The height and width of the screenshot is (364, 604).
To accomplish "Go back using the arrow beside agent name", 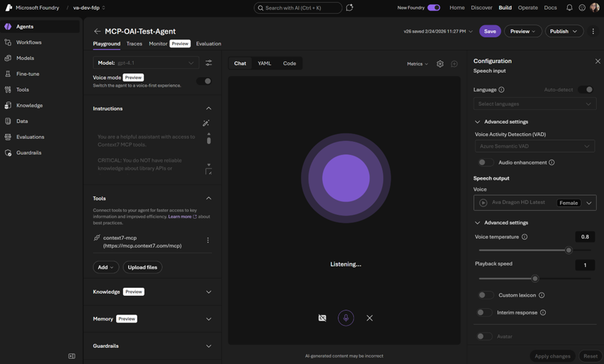I will 97,31.
